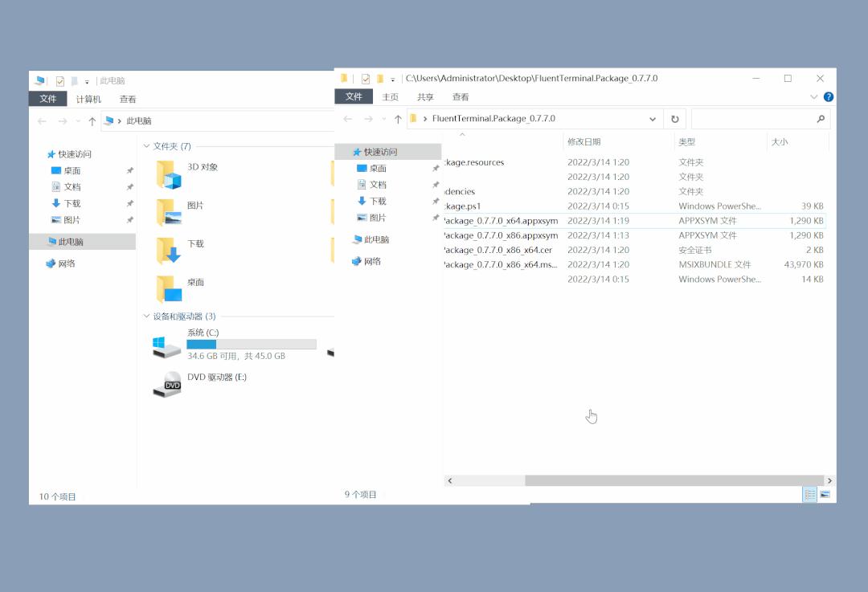Click the Help question mark icon
The image size is (868, 592).
click(x=829, y=96)
